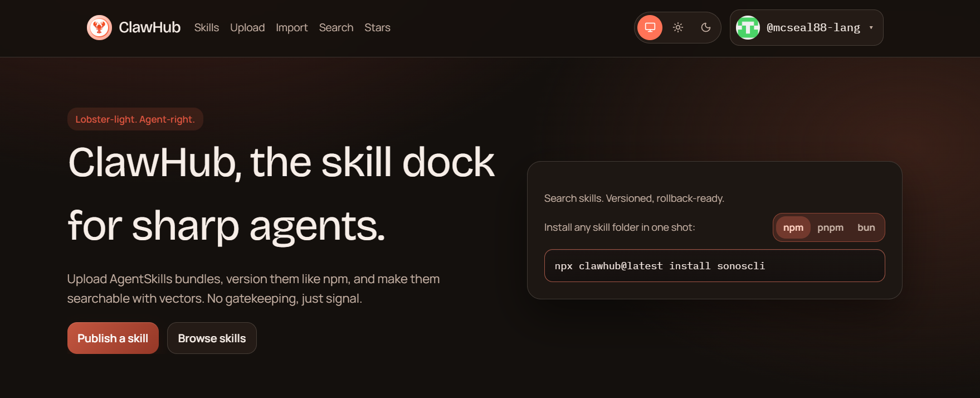
Task: Click the npx clawhub install command box
Action: click(714, 266)
